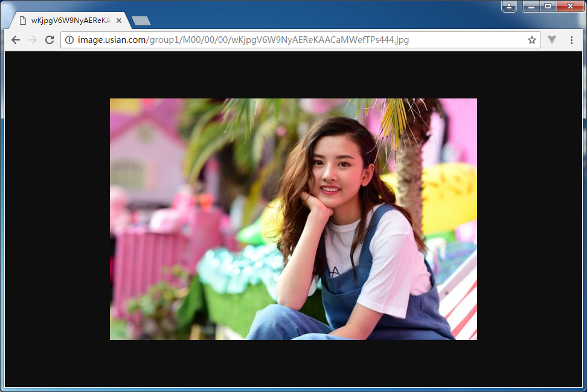Click the disabled forward navigation arrow
This screenshot has width=587, height=392.
pyautogui.click(x=33, y=40)
